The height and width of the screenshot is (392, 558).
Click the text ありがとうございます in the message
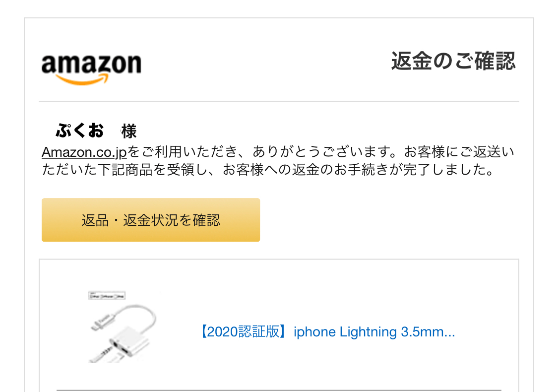(x=324, y=152)
